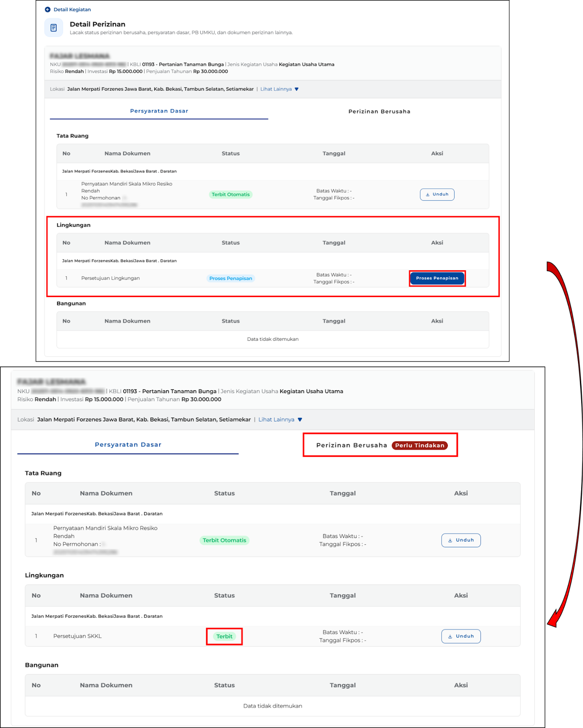
Task: Click Terbit Otomatis badge in lower Tata Ruang table
Action: point(224,540)
